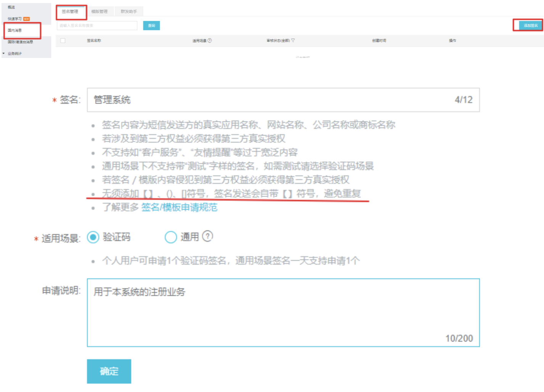Select the 通用 scenario radio button
Screen dimensions: 544x392
coord(171,237)
